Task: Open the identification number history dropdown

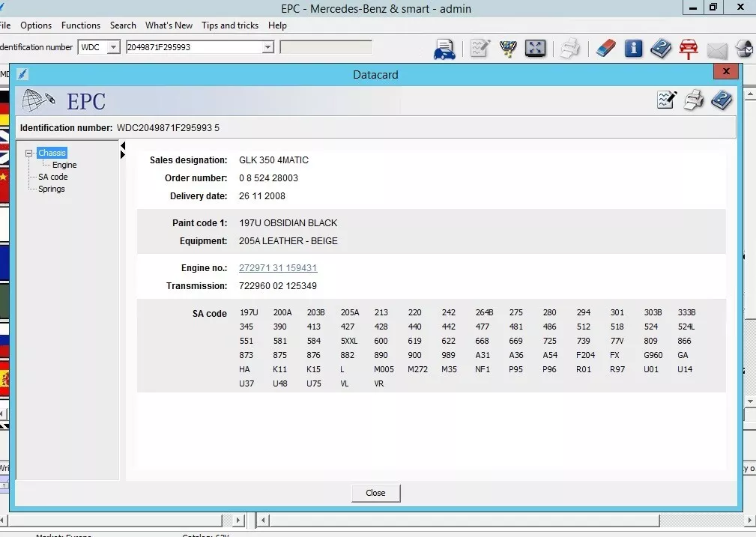Action: 267,47
